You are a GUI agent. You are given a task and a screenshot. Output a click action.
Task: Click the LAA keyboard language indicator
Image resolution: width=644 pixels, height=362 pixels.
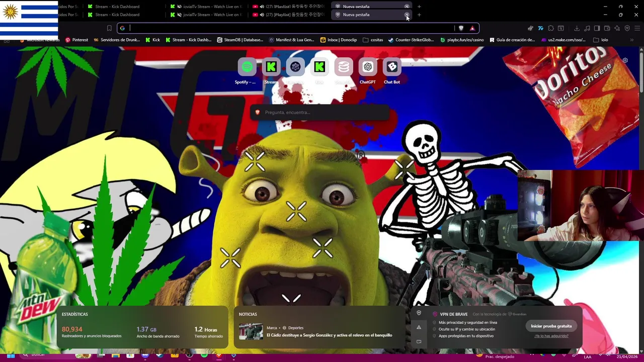587,356
